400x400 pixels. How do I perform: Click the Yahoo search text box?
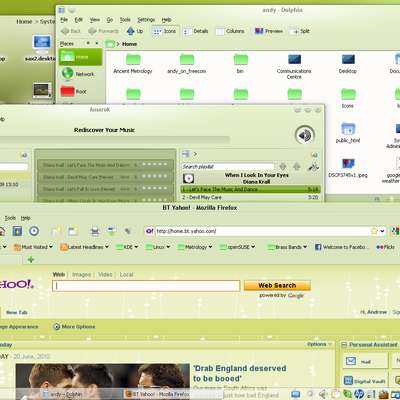click(x=146, y=286)
